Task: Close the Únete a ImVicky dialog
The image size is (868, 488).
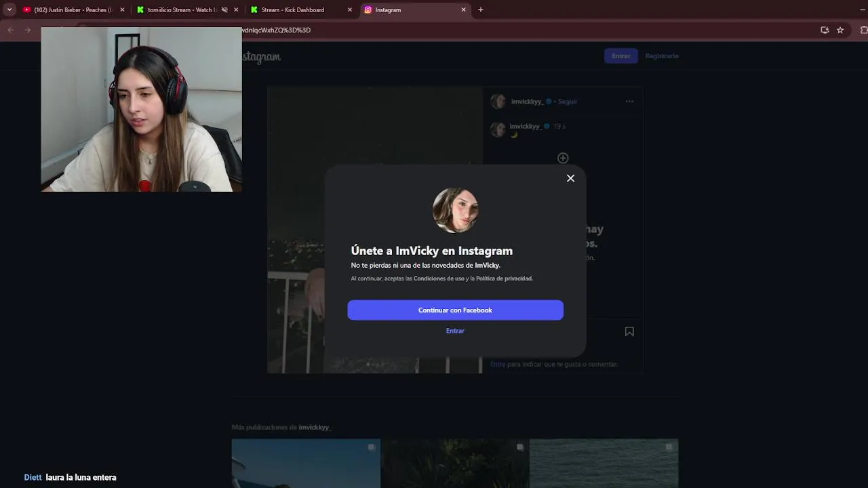Action: click(x=570, y=178)
